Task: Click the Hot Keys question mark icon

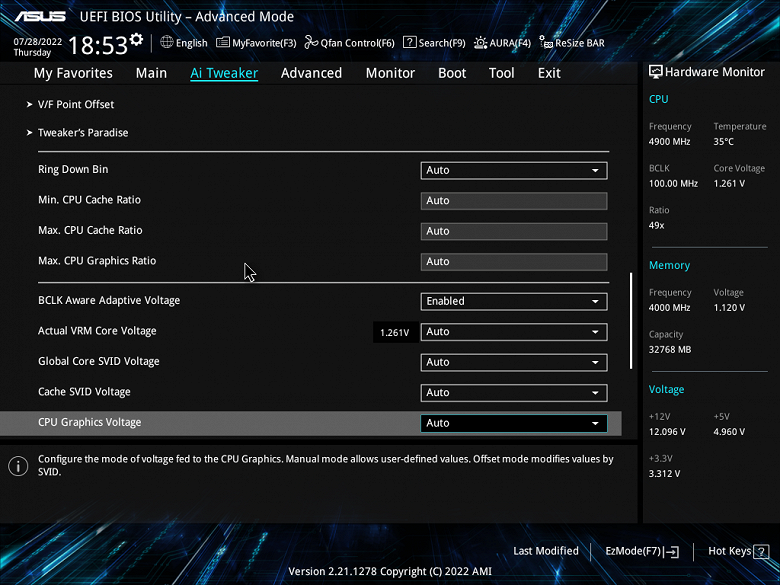Action: tap(761, 551)
